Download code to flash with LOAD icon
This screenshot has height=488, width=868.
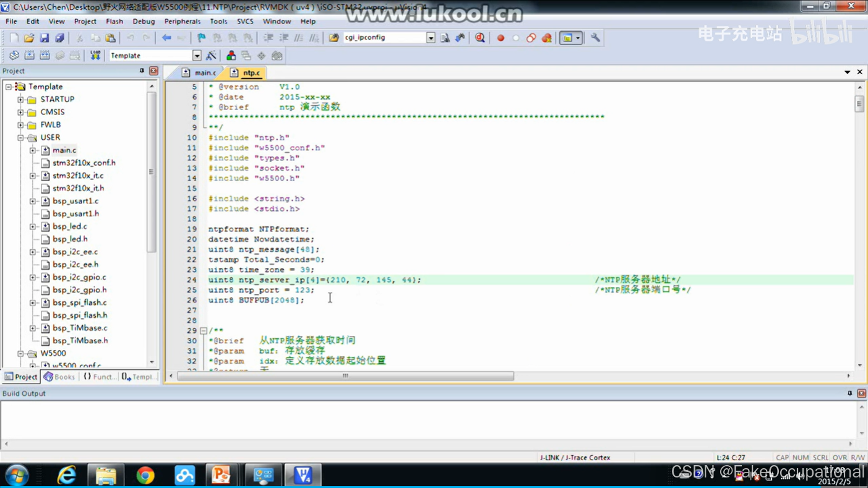pyautogui.click(x=95, y=56)
